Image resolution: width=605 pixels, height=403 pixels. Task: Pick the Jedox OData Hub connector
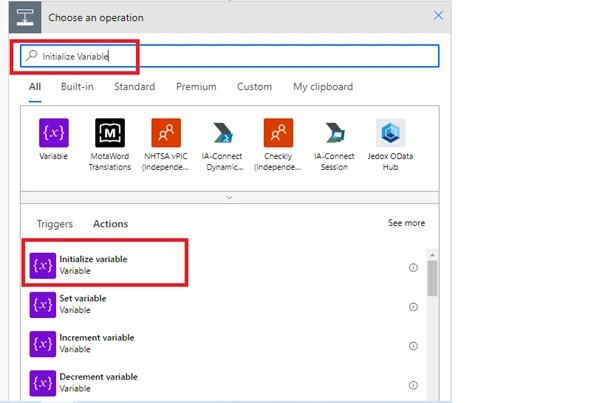coord(390,133)
